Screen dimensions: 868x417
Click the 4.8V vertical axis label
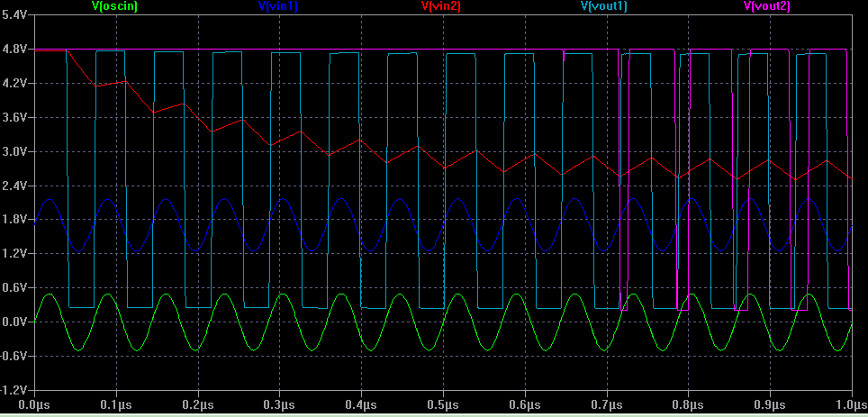point(14,50)
